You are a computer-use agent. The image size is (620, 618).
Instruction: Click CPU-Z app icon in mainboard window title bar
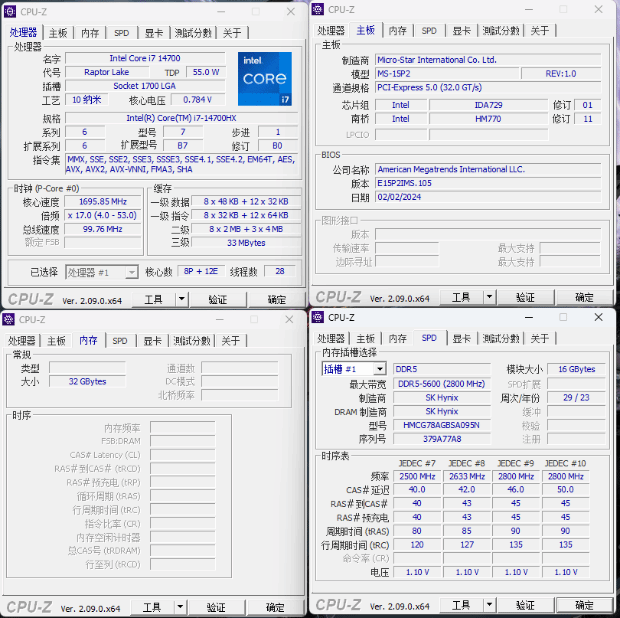click(318, 9)
